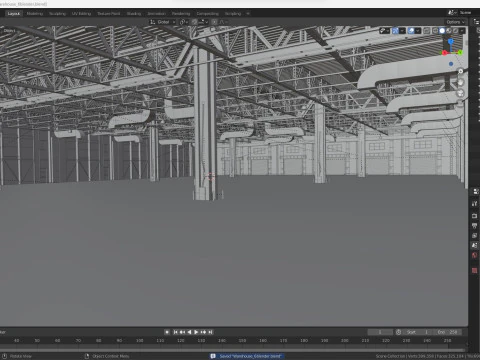Click the current frame number field
Viewport: 480px width, 360px height.
coord(380,332)
